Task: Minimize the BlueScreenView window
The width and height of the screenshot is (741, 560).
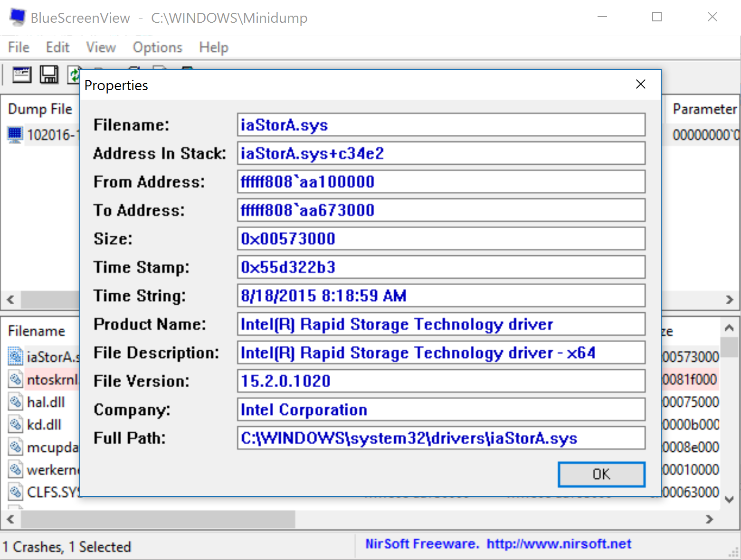Action: tap(602, 17)
